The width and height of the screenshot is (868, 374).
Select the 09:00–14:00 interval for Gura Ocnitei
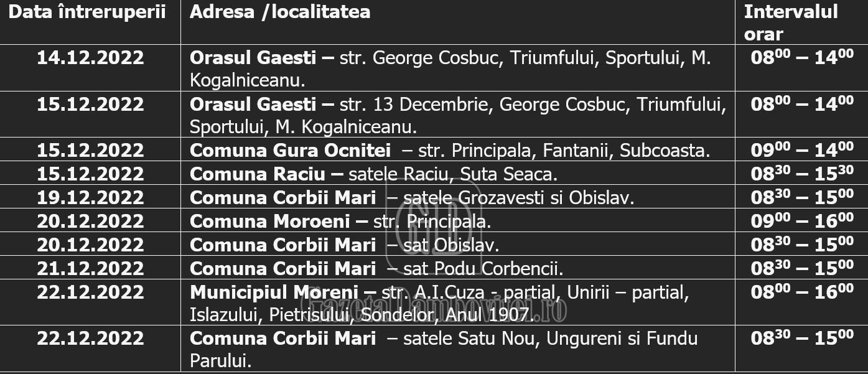tap(802, 149)
